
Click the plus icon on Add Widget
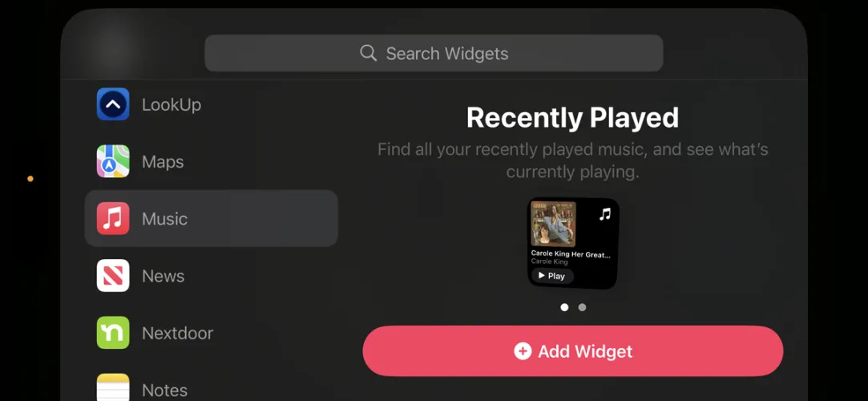523,351
